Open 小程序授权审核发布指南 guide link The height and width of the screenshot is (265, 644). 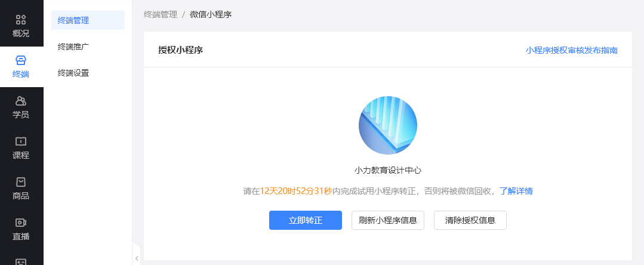(x=571, y=50)
